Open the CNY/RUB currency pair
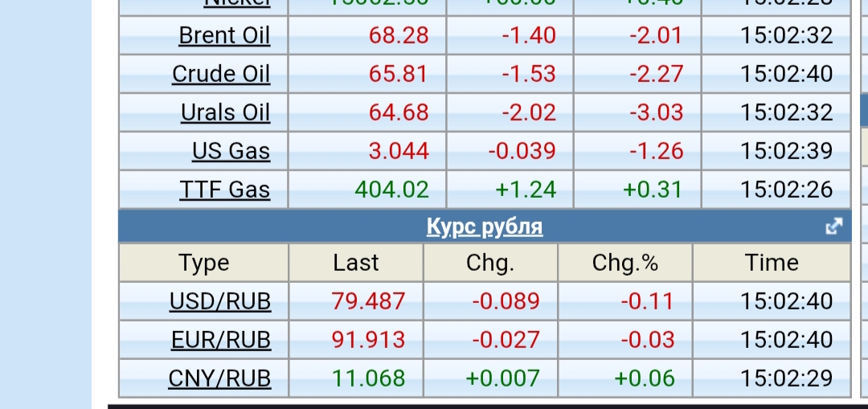Image resolution: width=868 pixels, height=409 pixels. click(219, 378)
